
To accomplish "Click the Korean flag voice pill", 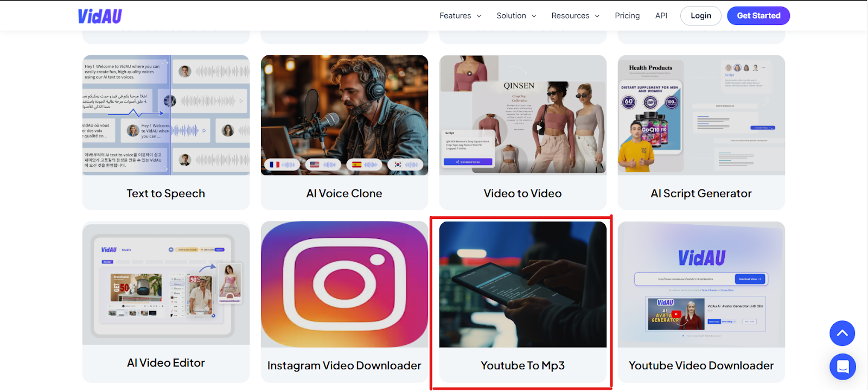I will pos(405,165).
